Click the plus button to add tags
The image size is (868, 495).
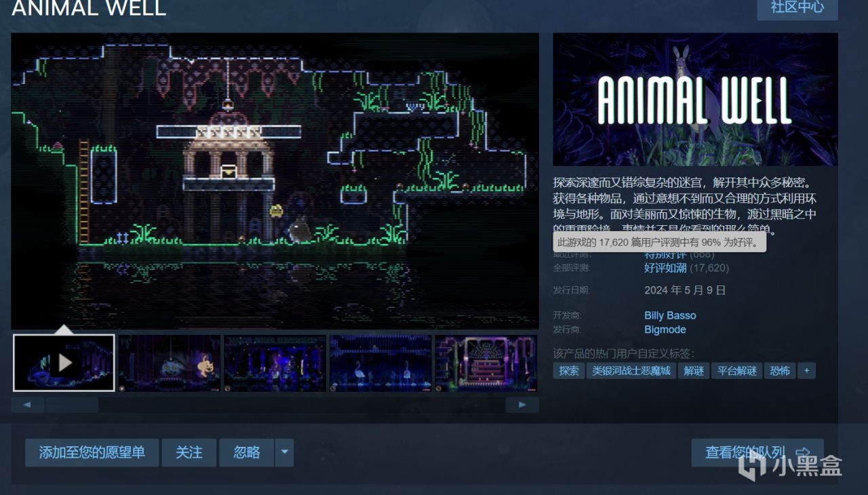tap(806, 371)
